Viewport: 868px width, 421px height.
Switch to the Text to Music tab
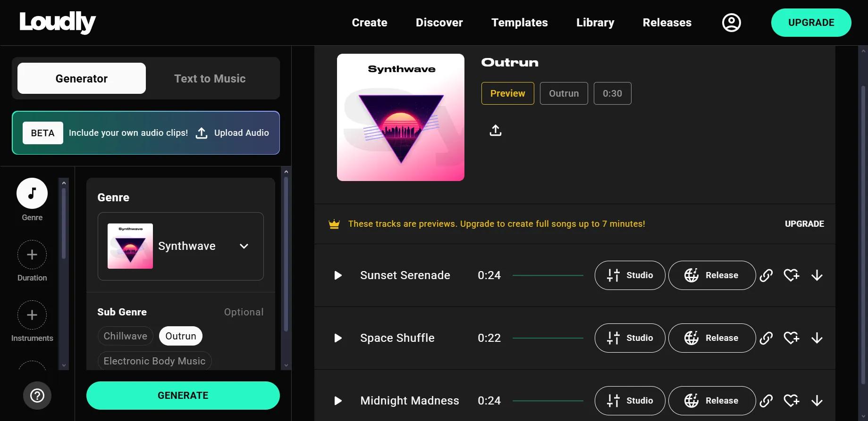pos(210,78)
